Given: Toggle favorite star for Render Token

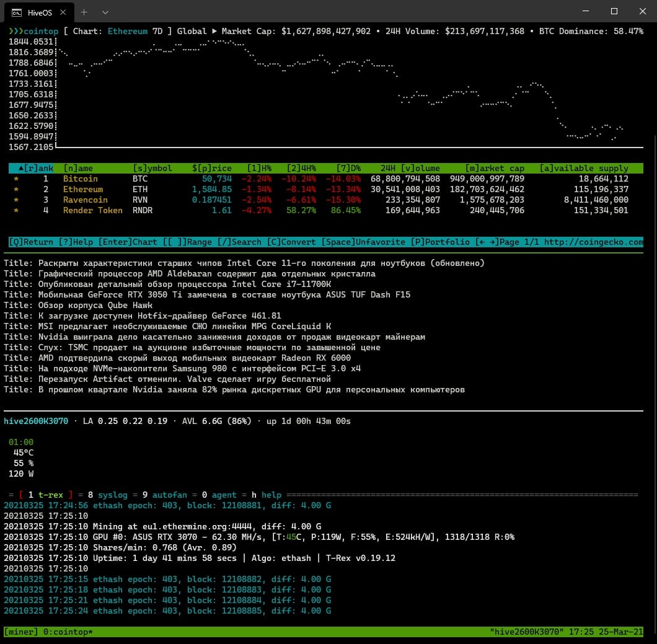Looking at the screenshot, I should tap(16, 210).
